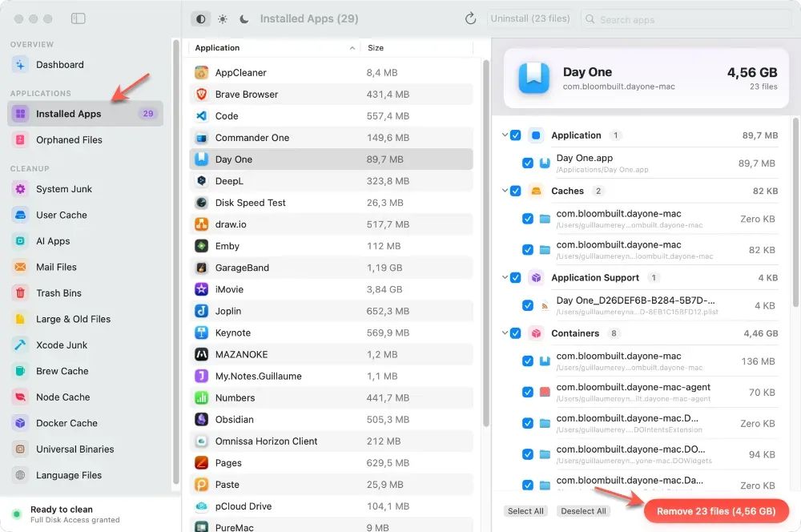The height and width of the screenshot is (532, 801).
Task: Collapse the Containers group chevron
Action: pyautogui.click(x=505, y=332)
